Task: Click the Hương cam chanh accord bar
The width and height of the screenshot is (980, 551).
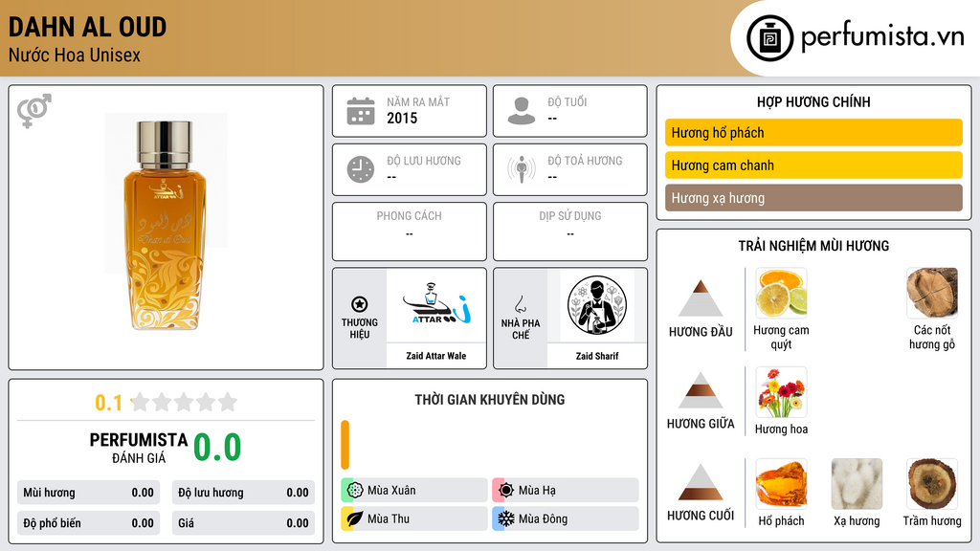Action: pos(813,165)
